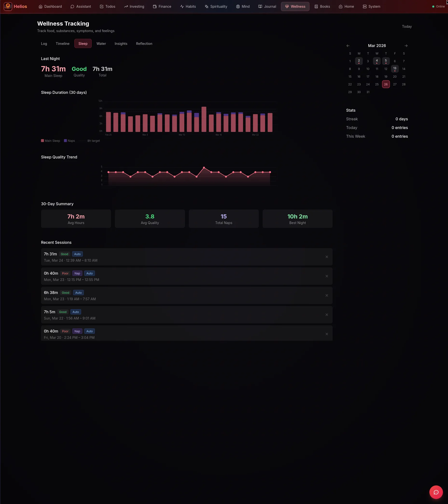Go to previous month in calendar
Image resolution: width=448 pixels, height=504 pixels.
348,46
